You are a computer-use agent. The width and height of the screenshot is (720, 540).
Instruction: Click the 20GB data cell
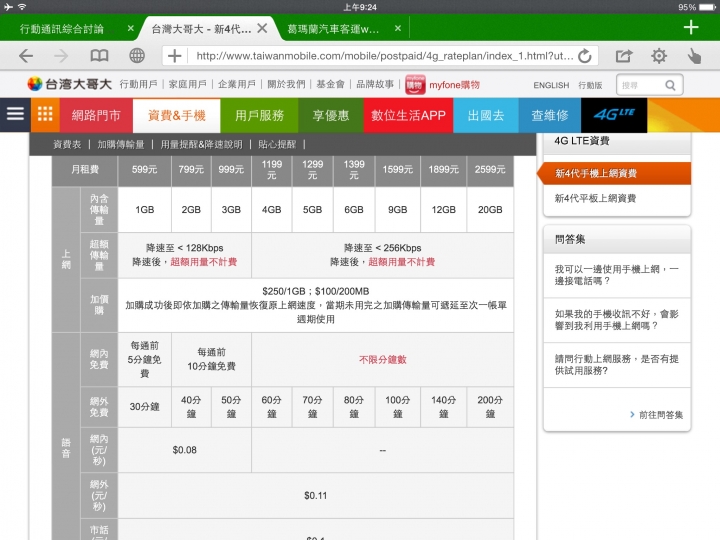(x=490, y=210)
